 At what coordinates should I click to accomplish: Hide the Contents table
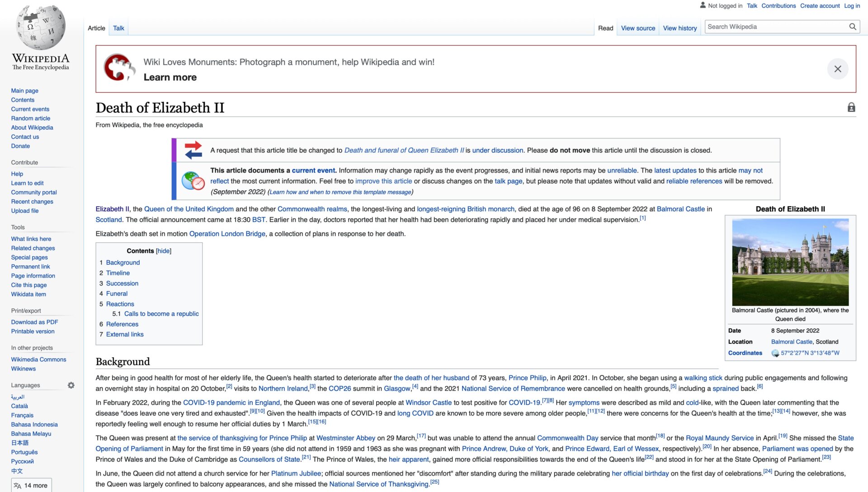(163, 251)
